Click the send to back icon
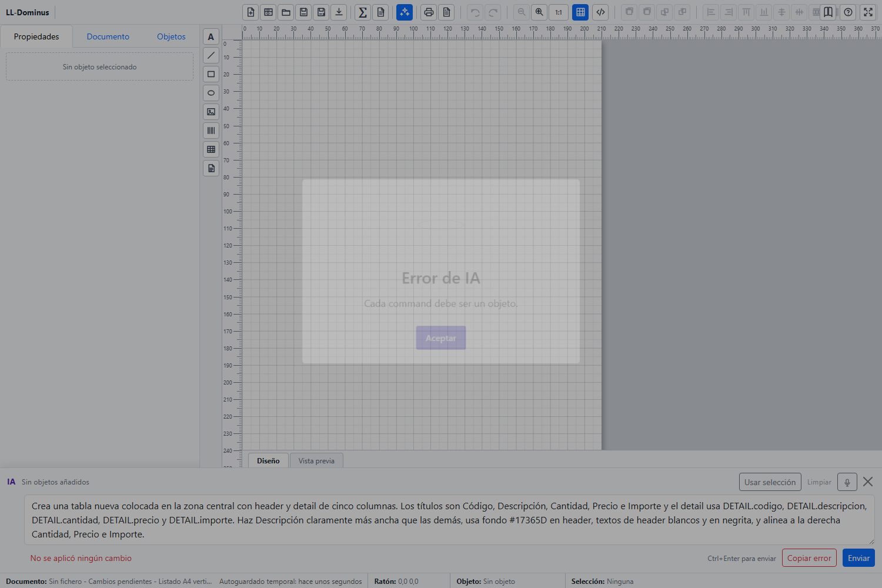Image resolution: width=882 pixels, height=588 pixels. pyautogui.click(x=647, y=12)
